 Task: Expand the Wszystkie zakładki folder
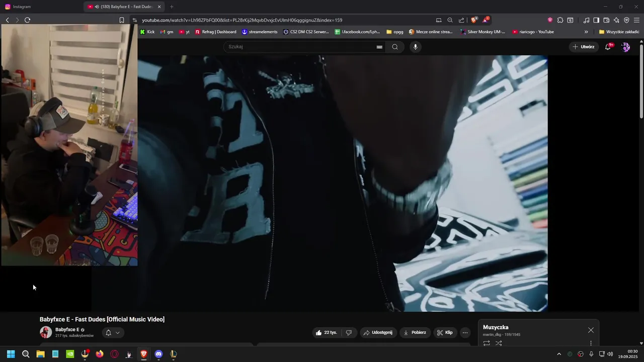point(619,32)
